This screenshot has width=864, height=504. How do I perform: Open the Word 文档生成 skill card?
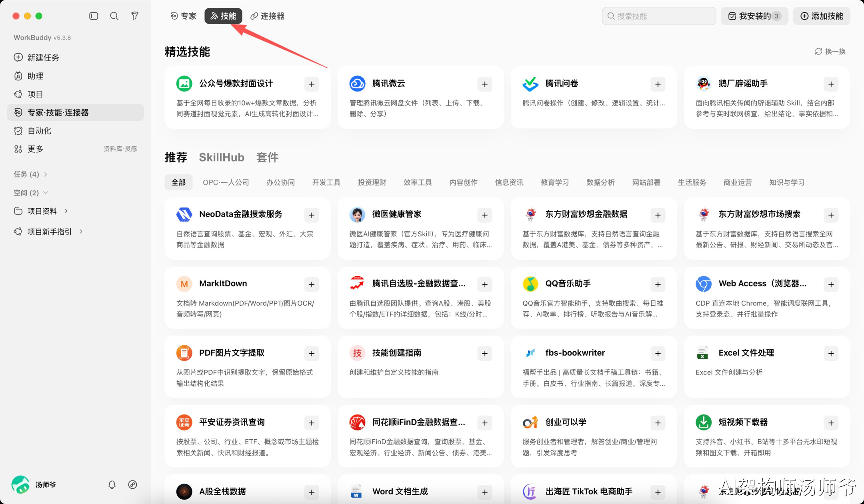420,490
